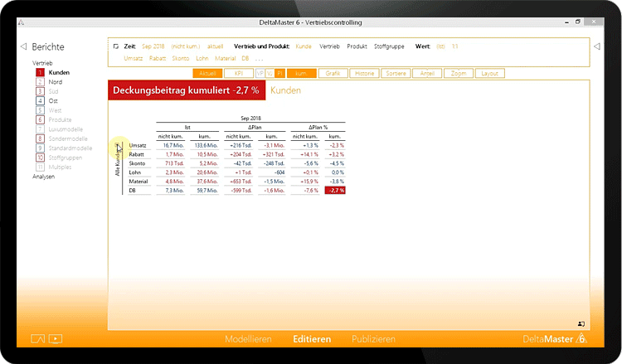Toggle the kum. cumulated button

302,73
